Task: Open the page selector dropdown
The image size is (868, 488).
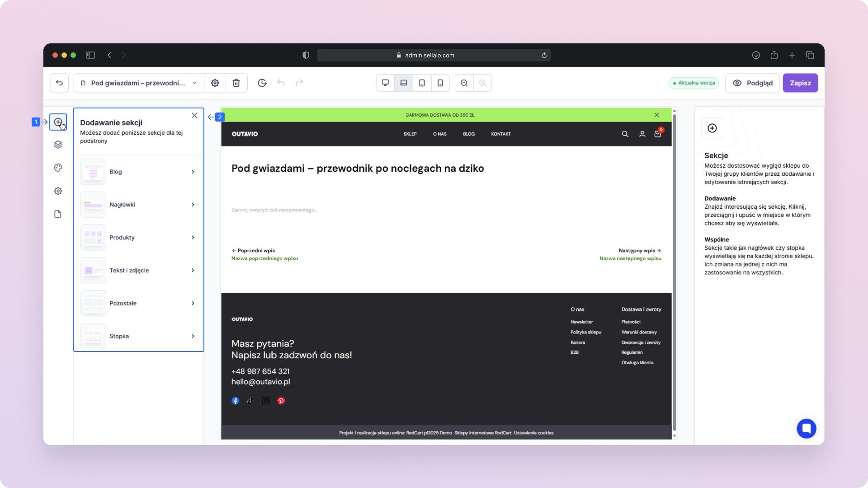Action: pyautogui.click(x=139, y=83)
